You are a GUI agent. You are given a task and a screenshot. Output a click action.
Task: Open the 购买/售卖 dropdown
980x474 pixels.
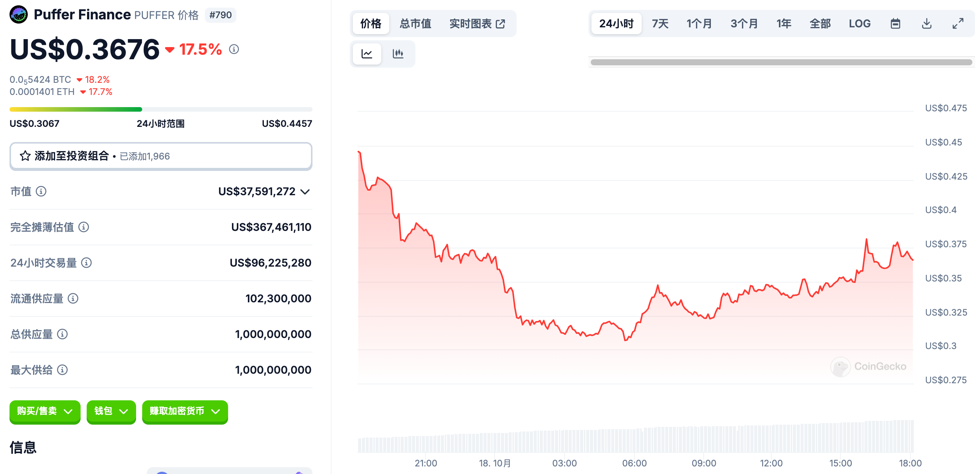45,411
